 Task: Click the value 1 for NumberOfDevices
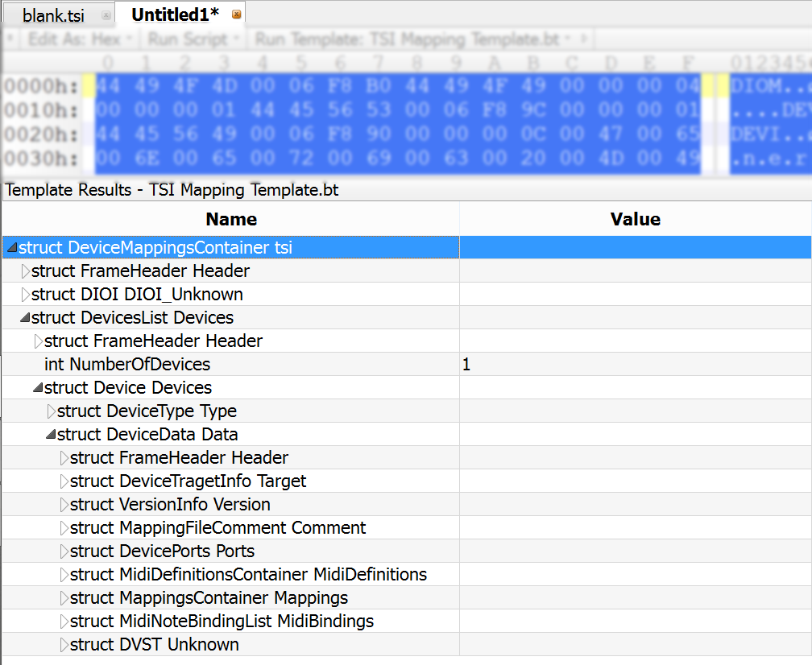click(466, 365)
